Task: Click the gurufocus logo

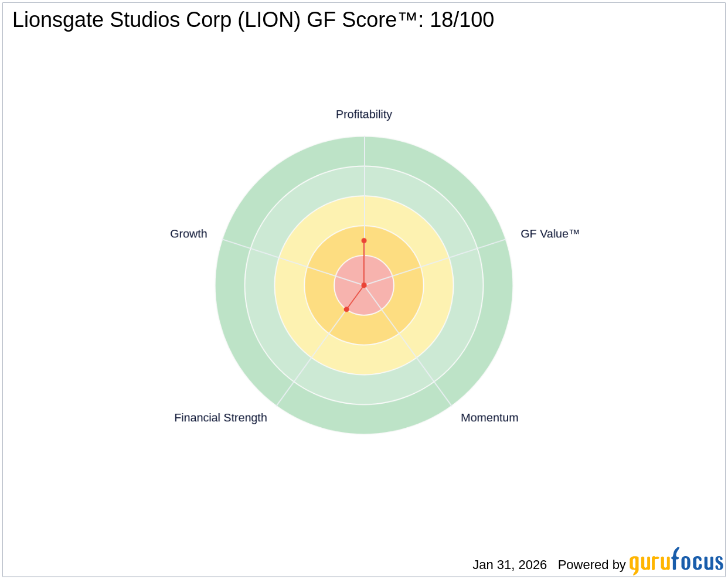Action: click(676, 562)
